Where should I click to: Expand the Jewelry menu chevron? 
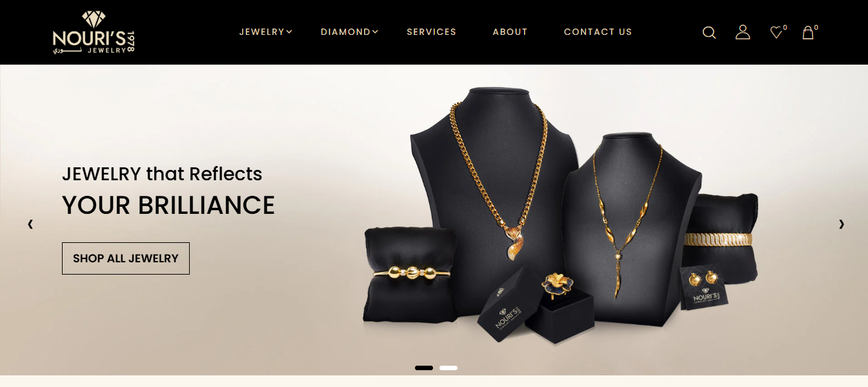click(x=289, y=31)
